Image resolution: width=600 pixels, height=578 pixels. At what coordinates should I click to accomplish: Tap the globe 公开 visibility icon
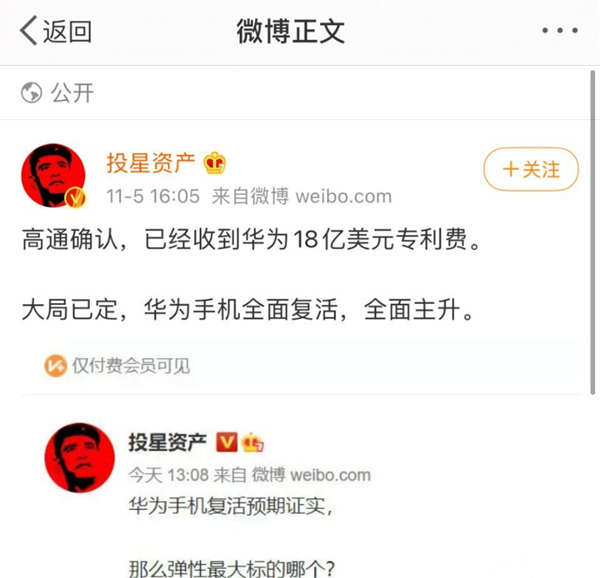click(31, 93)
